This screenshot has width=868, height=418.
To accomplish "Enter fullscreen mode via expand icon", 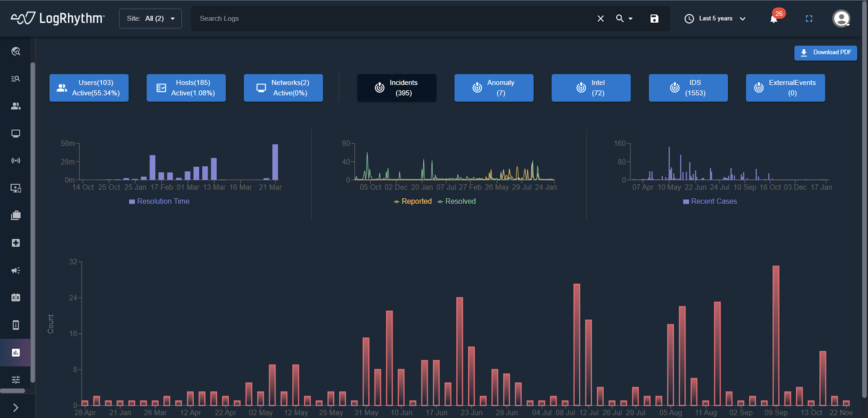I will 809,19.
